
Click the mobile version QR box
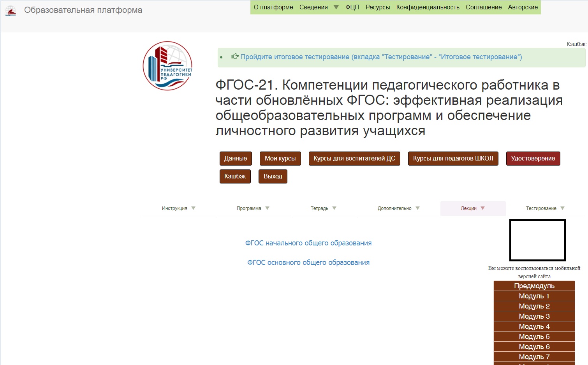pyautogui.click(x=537, y=240)
